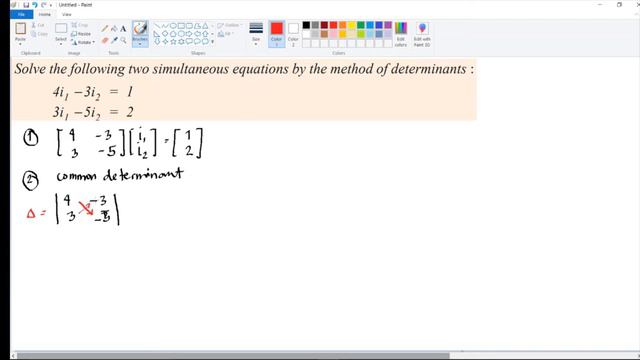640x360 pixels.
Task: Choose the Rectangle shape
Action: click(x=181, y=26)
